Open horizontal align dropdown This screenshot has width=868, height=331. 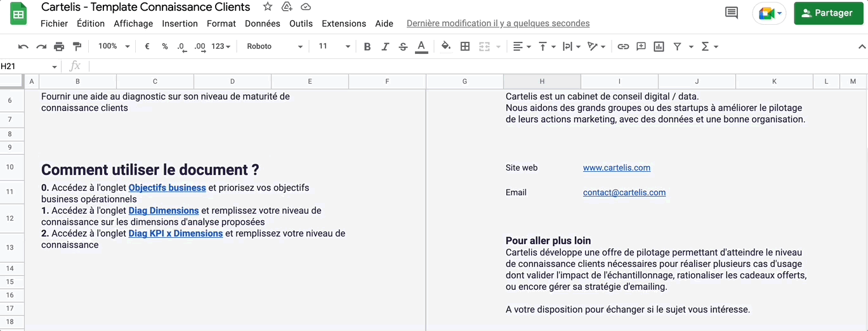(x=522, y=46)
